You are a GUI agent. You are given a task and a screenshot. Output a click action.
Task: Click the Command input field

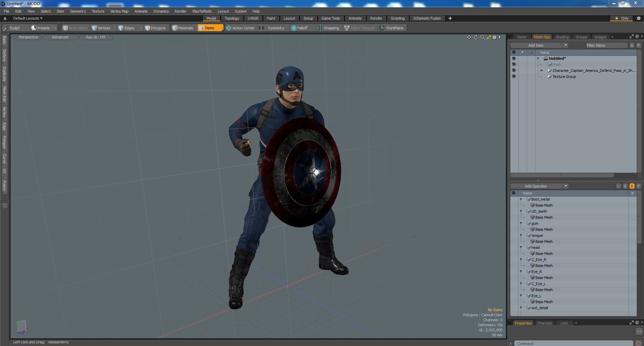click(x=573, y=343)
